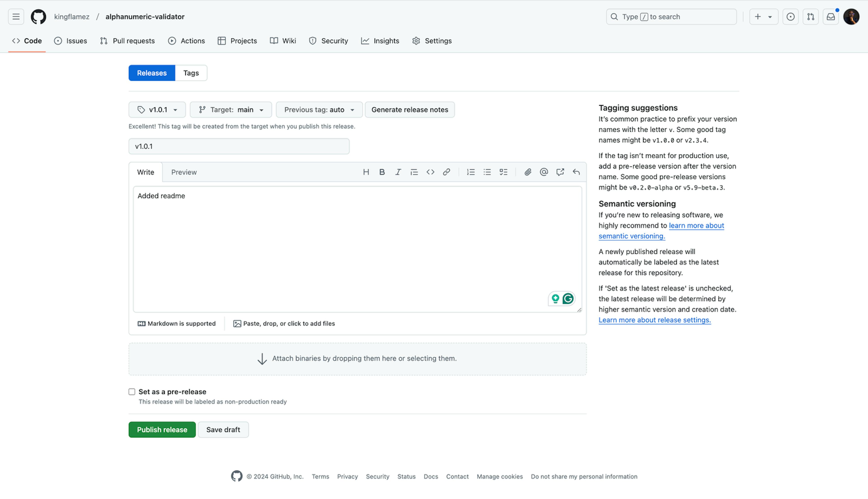This screenshot has width=868, height=499.
Task: Click the heading formatting icon
Action: click(x=366, y=172)
